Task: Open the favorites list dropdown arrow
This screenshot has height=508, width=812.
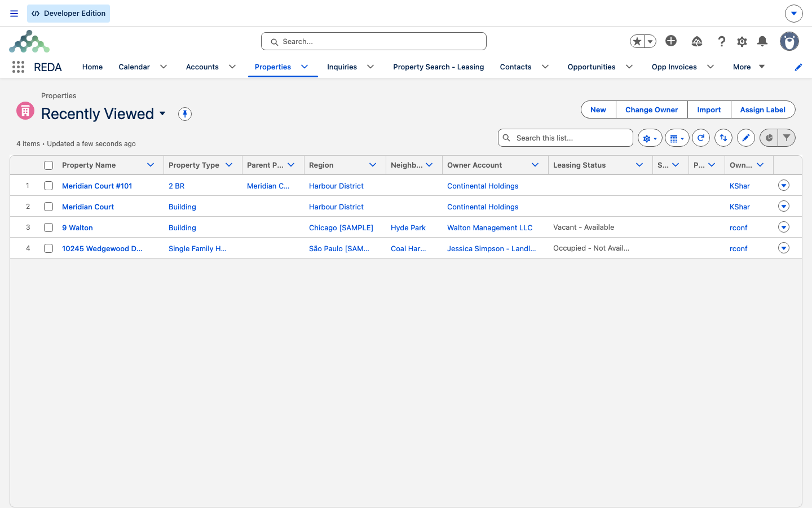Action: (650, 41)
